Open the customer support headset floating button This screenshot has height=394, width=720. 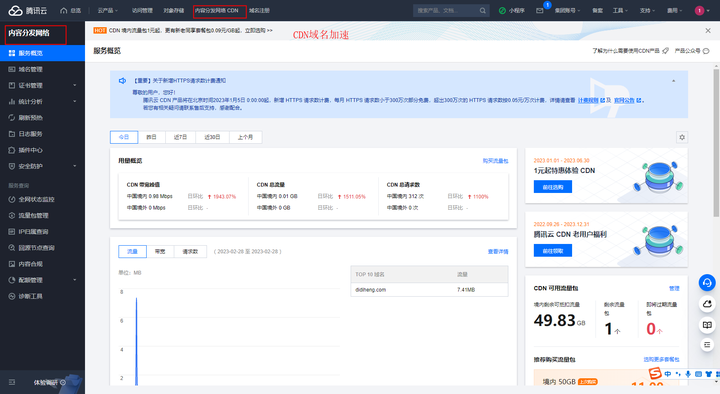[x=707, y=282]
